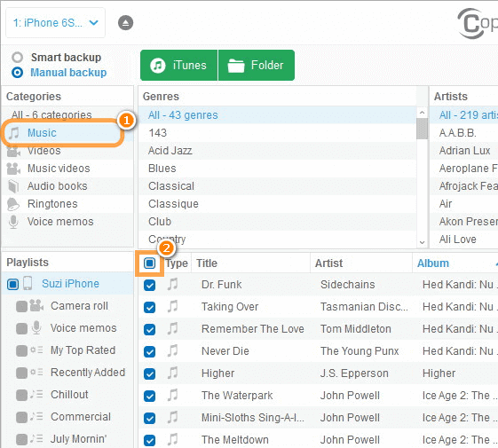
Task: Click the Chillout playlist icon
Action: tap(36, 395)
